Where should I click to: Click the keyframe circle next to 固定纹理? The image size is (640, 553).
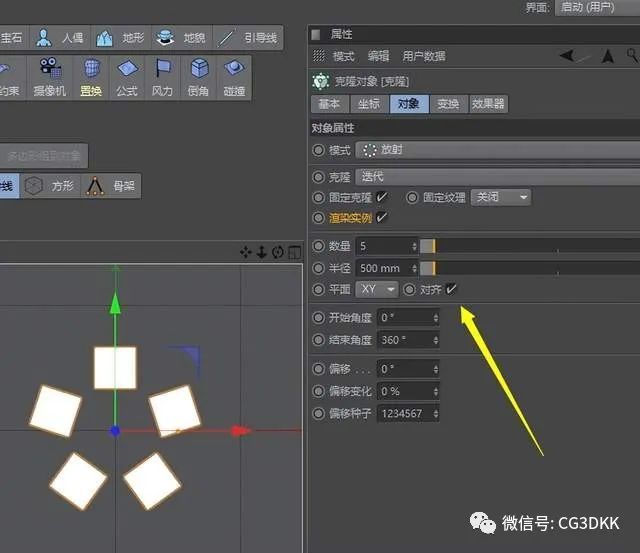(x=412, y=198)
